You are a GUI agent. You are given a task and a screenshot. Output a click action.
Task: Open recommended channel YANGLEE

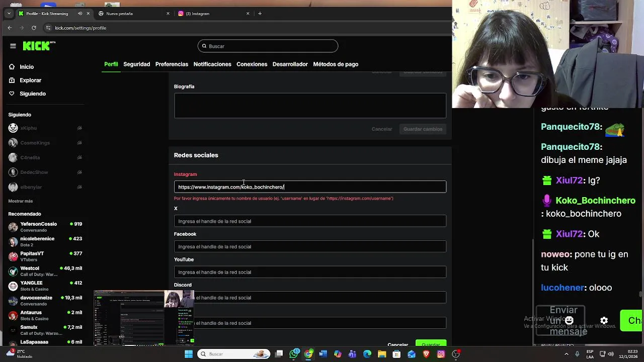[x=45, y=286]
